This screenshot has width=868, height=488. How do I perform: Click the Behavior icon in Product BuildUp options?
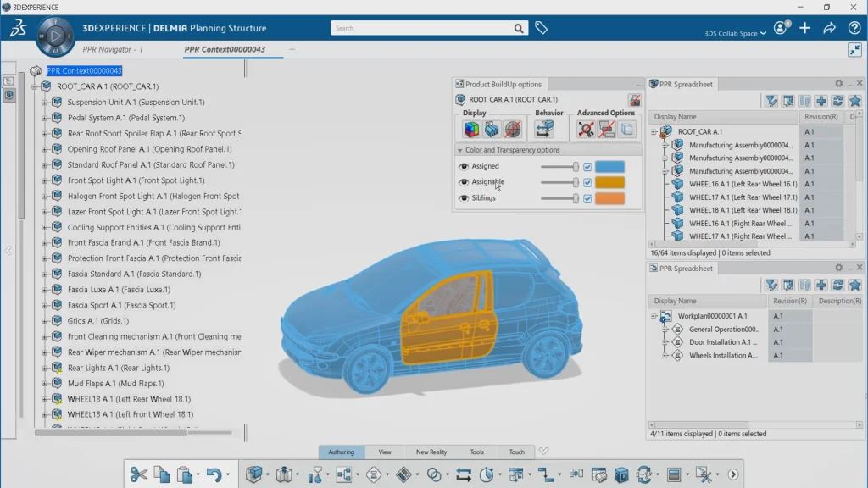point(544,129)
